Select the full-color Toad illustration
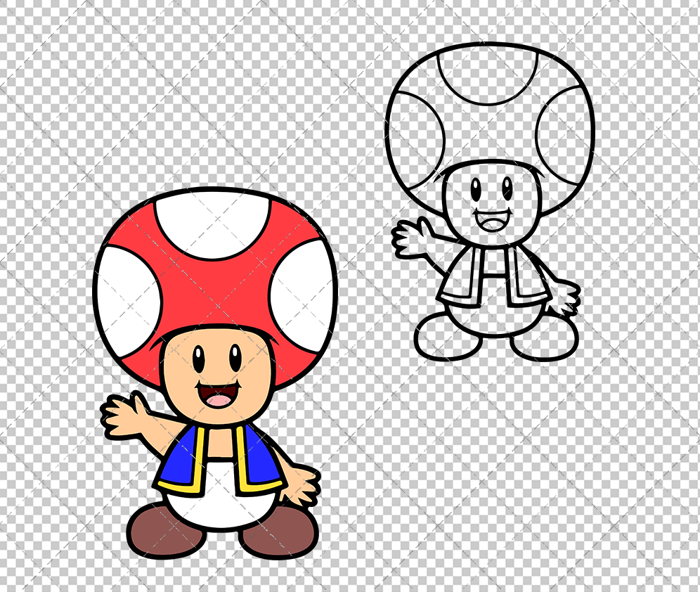Image resolution: width=700 pixels, height=592 pixels. 216,373
